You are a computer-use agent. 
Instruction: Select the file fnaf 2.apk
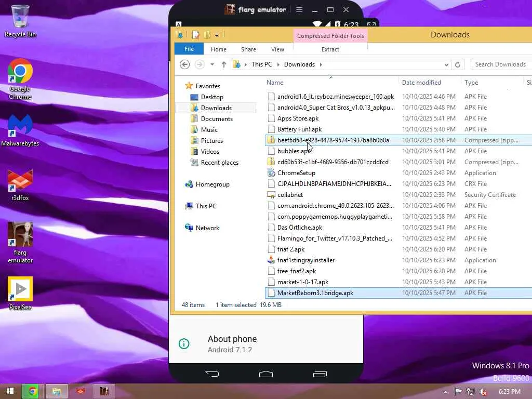pos(291,249)
